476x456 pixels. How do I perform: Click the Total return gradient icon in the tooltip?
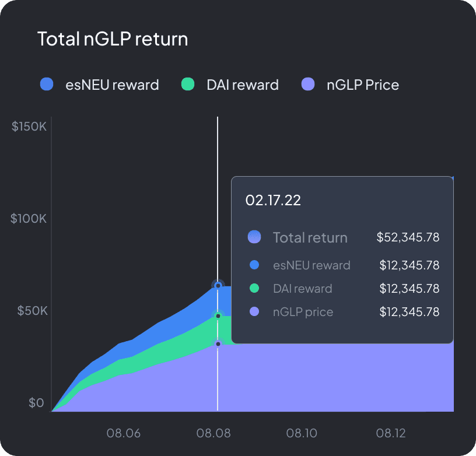(x=254, y=237)
